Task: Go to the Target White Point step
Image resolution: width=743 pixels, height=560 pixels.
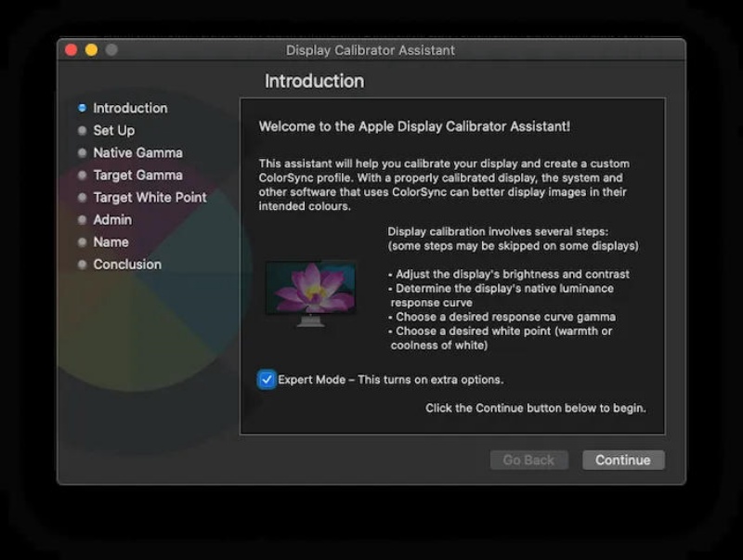Action: [150, 197]
